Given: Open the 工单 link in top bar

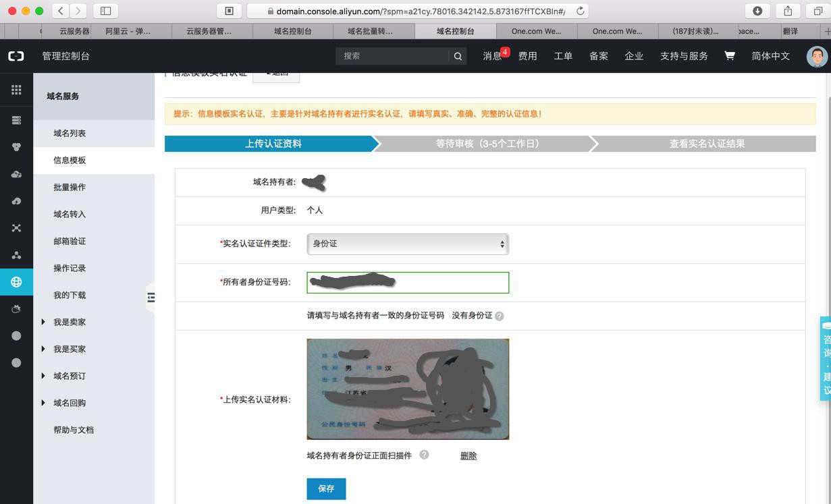Looking at the screenshot, I should pyautogui.click(x=563, y=56).
